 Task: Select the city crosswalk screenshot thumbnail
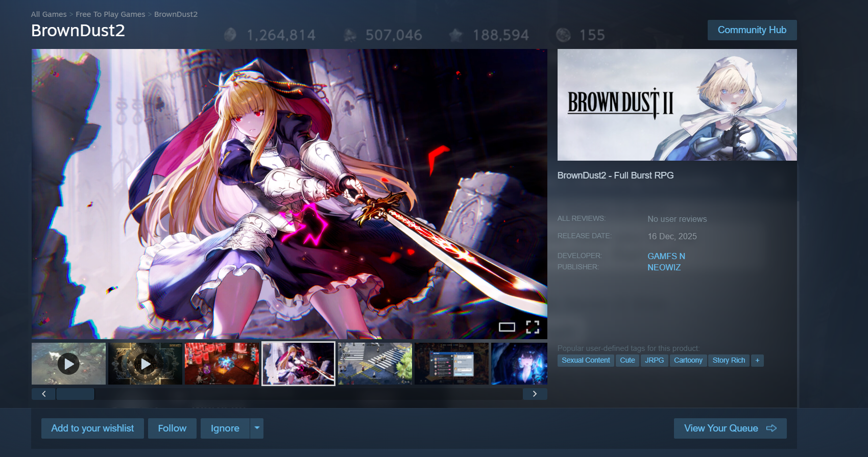375,364
